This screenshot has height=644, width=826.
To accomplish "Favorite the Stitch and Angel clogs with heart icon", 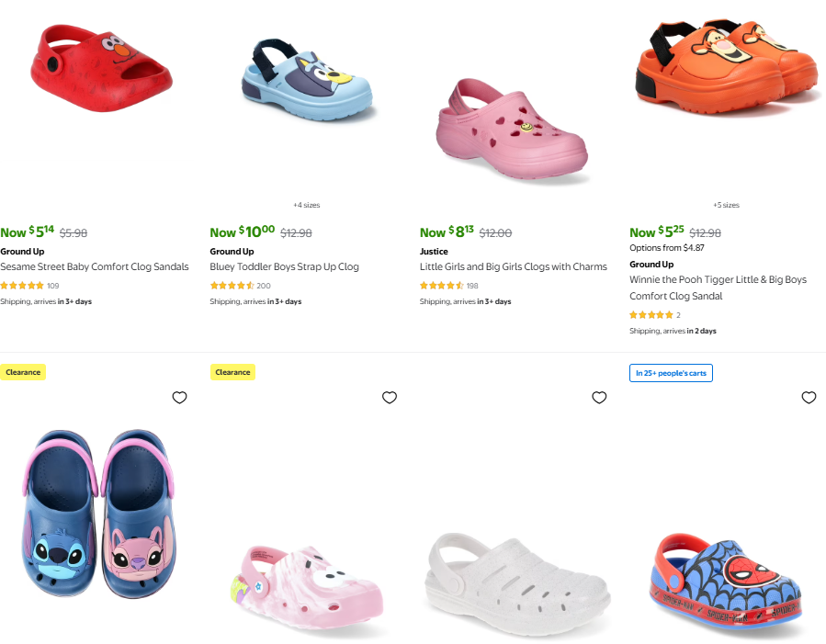I will pyautogui.click(x=179, y=398).
